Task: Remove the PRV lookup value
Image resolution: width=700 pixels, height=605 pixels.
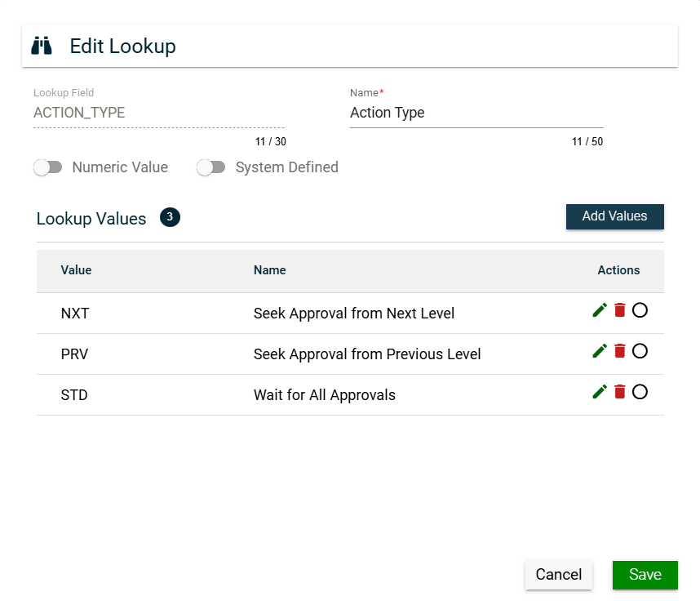Action: (620, 351)
